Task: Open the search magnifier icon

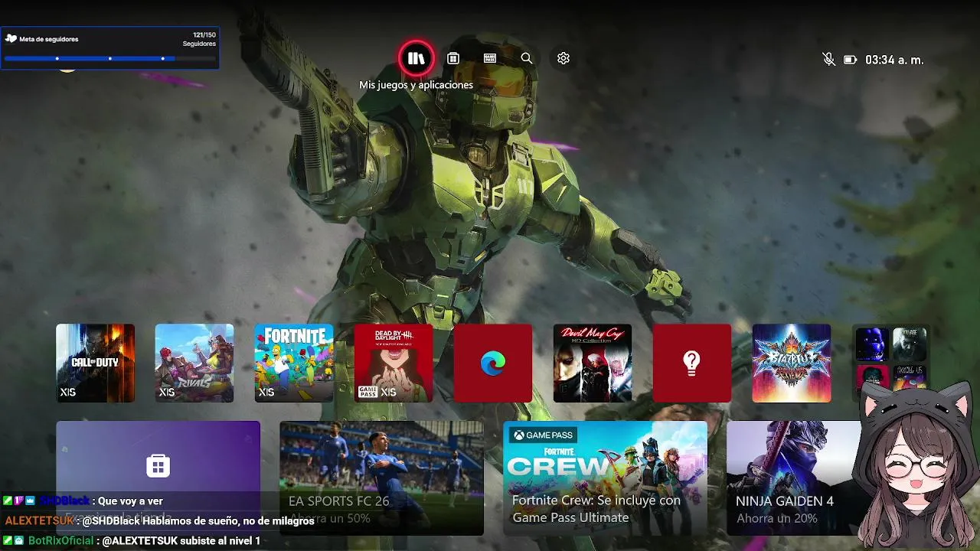Action: click(527, 58)
